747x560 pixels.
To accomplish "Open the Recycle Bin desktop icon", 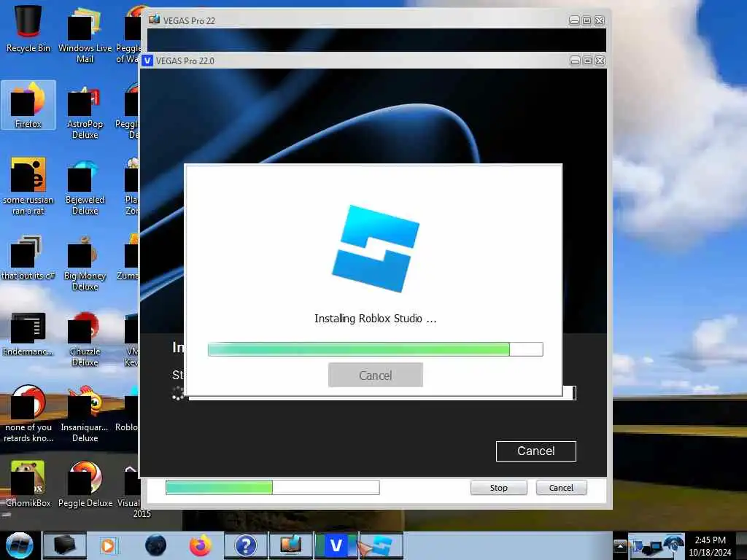I will [x=28, y=29].
